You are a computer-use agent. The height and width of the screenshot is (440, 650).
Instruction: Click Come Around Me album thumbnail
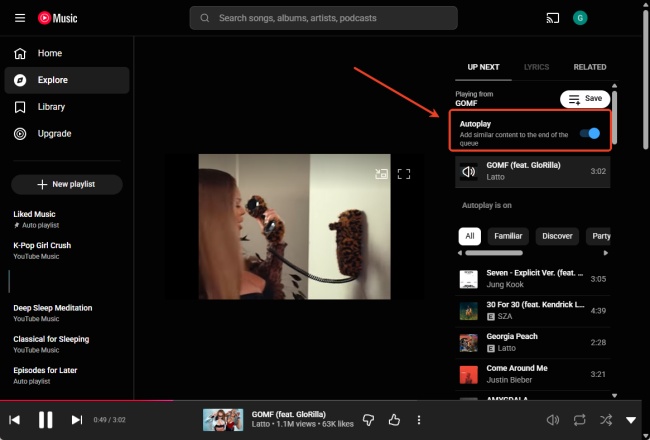(x=468, y=374)
